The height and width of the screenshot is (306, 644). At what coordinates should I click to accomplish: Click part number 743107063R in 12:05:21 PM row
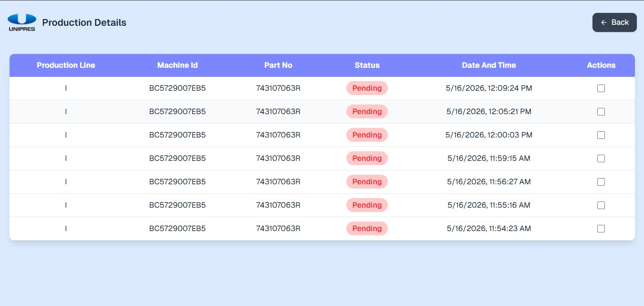point(278,112)
